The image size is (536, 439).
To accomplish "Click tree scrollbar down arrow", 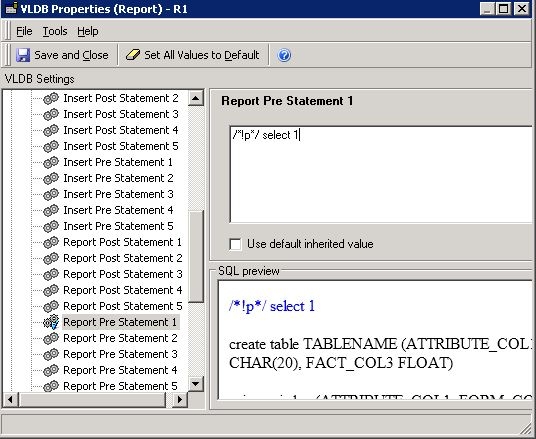I will point(196,384).
